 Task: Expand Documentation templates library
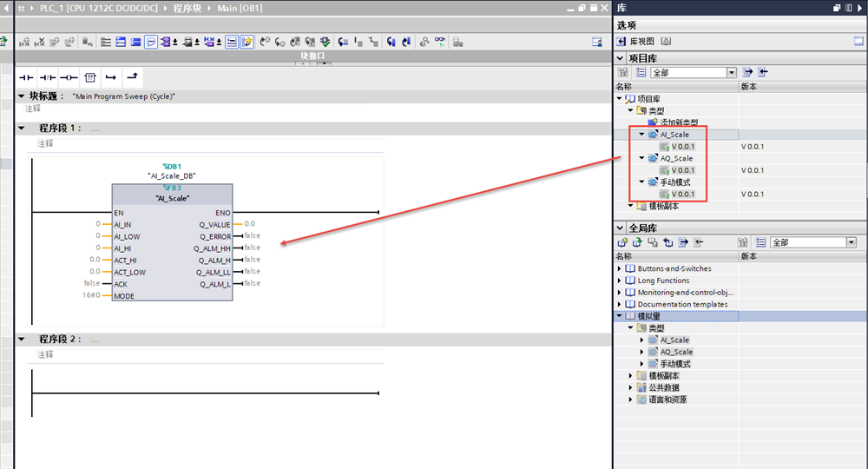620,305
